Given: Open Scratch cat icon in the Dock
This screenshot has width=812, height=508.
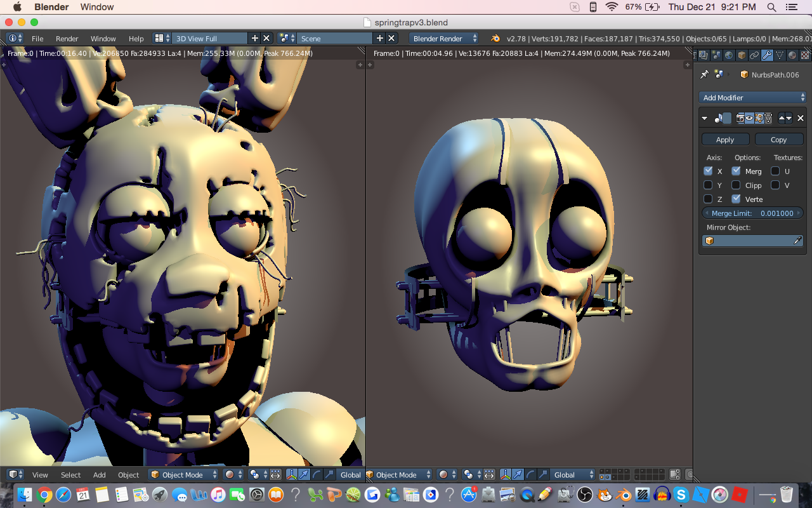Looking at the screenshot, I should [604, 494].
